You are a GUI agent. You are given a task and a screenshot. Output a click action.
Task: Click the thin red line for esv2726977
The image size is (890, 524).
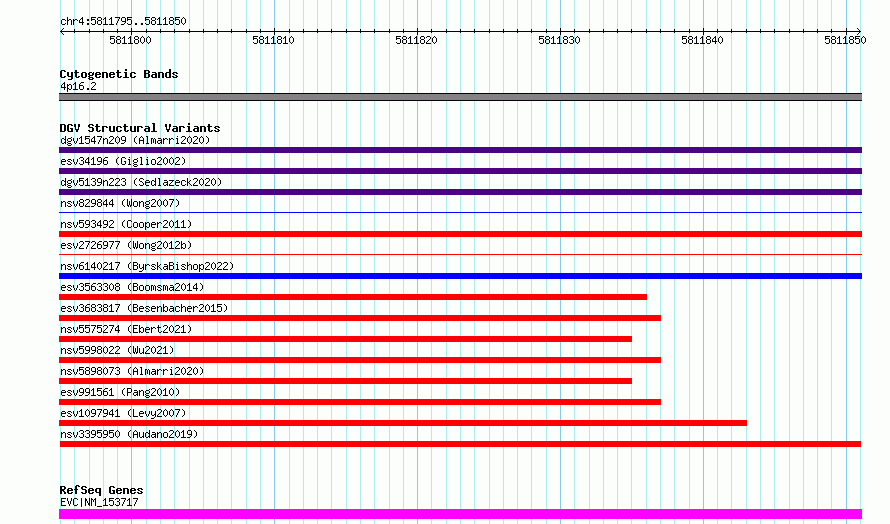(x=460, y=254)
